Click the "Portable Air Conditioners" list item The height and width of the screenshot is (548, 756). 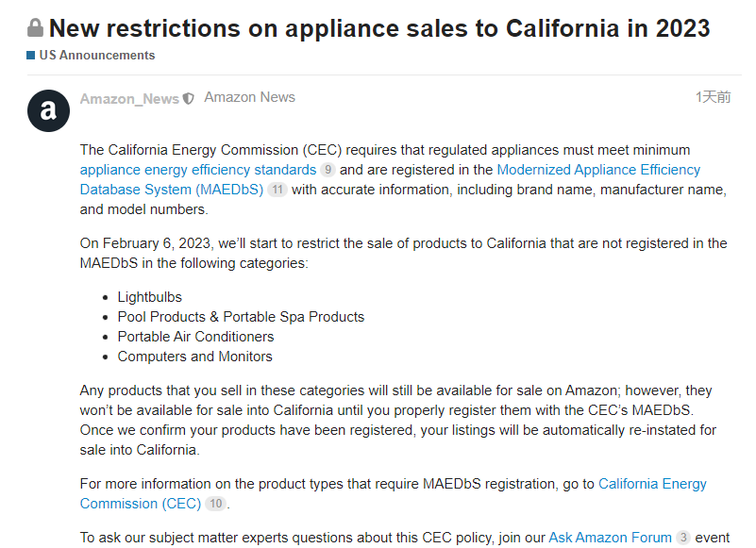pyautogui.click(x=195, y=337)
